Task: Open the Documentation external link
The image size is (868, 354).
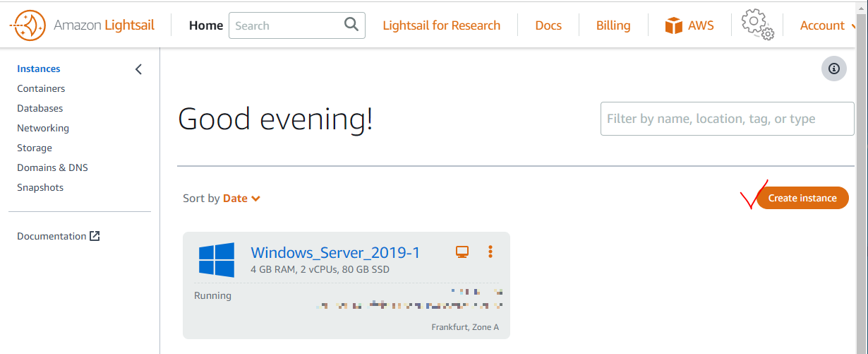Action: pos(59,236)
